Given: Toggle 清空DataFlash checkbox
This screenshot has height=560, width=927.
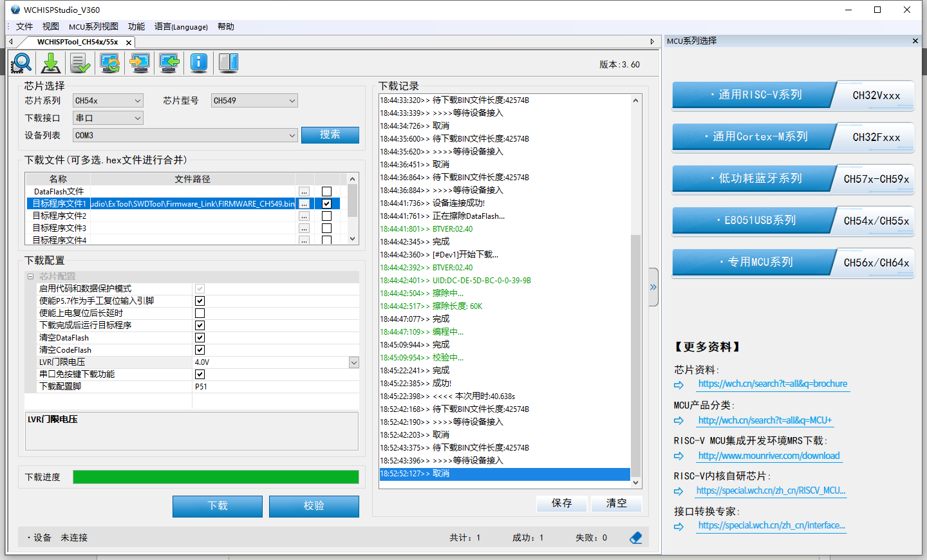Looking at the screenshot, I should pos(200,337).
